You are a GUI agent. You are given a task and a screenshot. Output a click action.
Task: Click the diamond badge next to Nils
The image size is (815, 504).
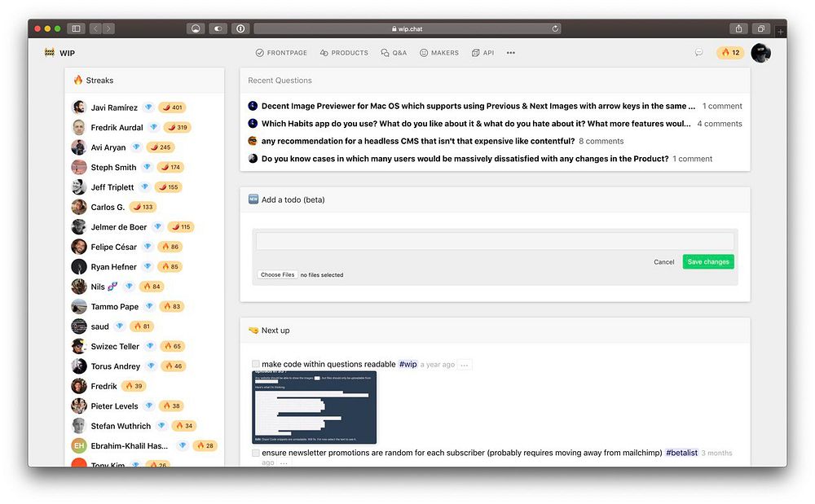pos(130,287)
